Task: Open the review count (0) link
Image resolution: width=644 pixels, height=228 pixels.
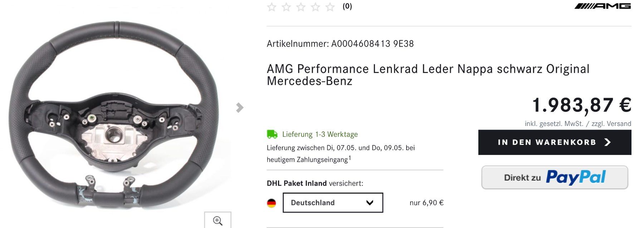Action: pyautogui.click(x=347, y=6)
